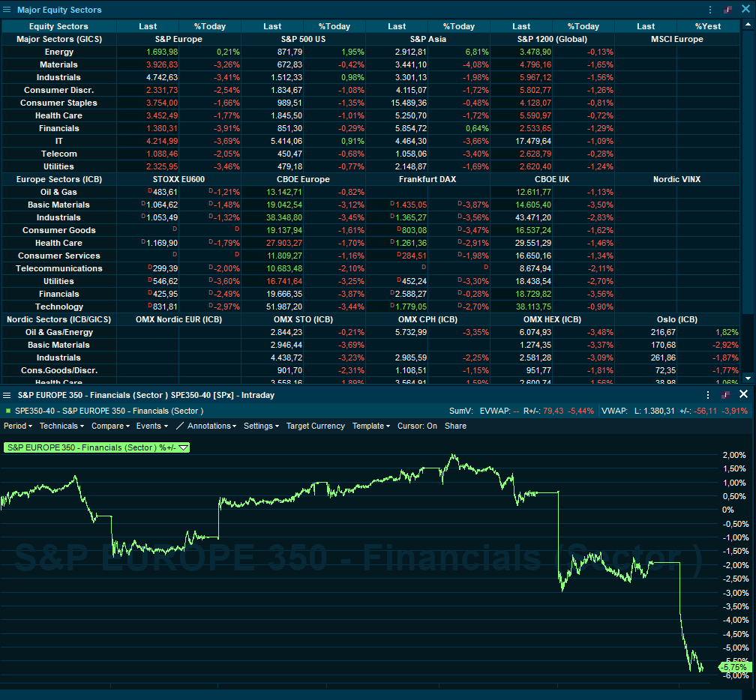This screenshot has width=756, height=700.
Task: Select the S&P 1200 (Global) group header
Action: click(552, 39)
